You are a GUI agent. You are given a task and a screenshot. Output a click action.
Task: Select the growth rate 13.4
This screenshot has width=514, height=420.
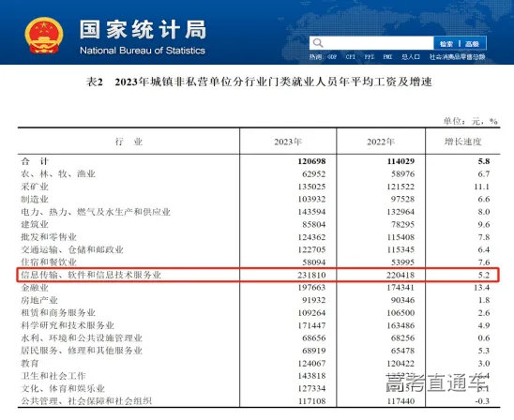481,288
